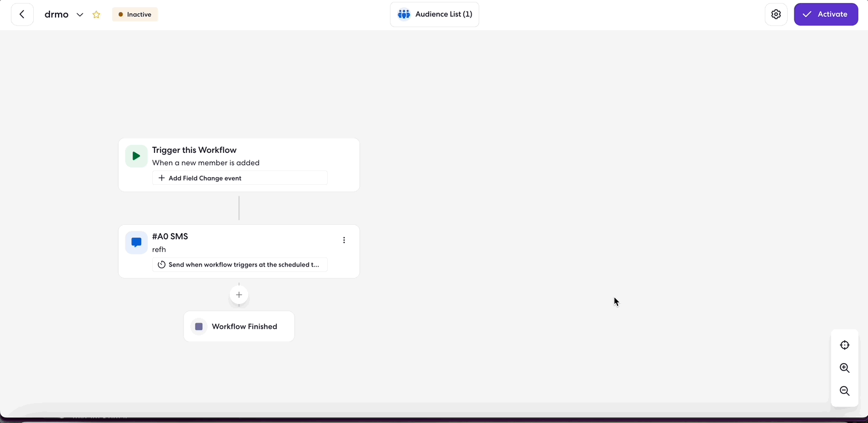Image resolution: width=868 pixels, height=423 pixels.
Task: Click the scheduled send timing condition chip
Action: coord(239,264)
